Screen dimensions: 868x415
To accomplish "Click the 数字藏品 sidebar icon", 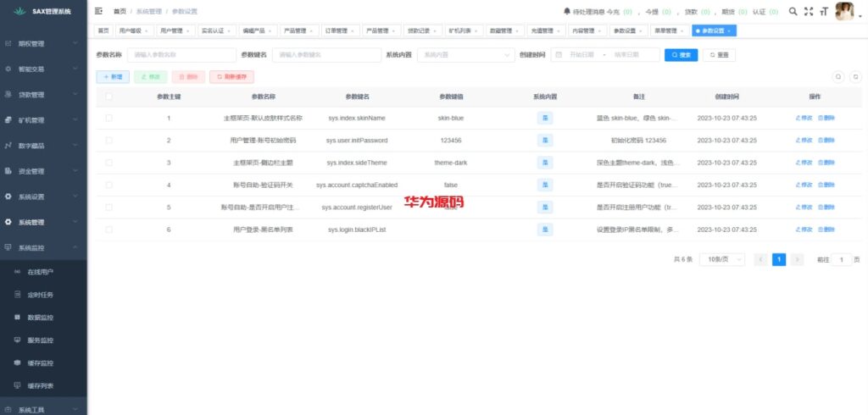I will tap(8, 146).
